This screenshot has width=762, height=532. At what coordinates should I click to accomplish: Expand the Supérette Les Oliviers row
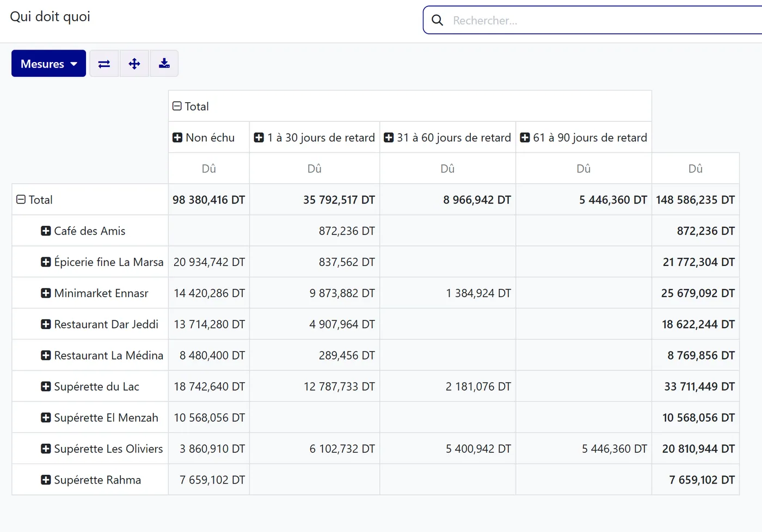click(90, 449)
